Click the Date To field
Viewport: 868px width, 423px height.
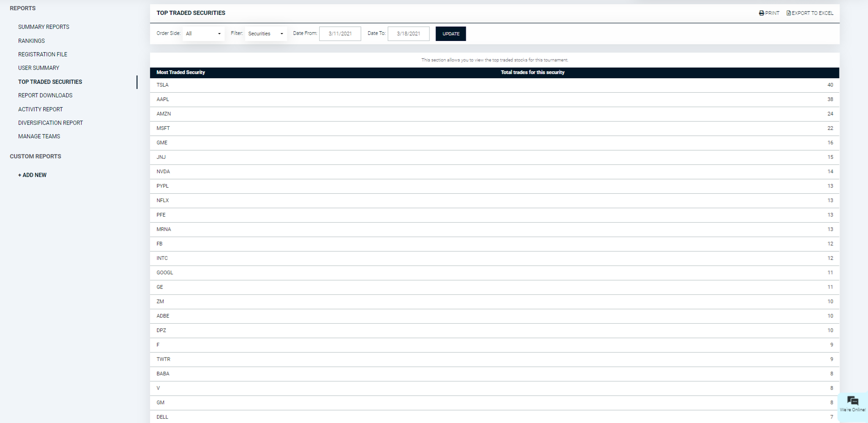(x=408, y=34)
